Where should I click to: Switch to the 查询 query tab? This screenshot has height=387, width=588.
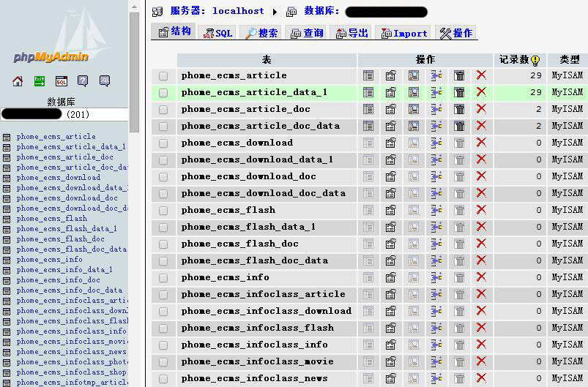(x=307, y=33)
